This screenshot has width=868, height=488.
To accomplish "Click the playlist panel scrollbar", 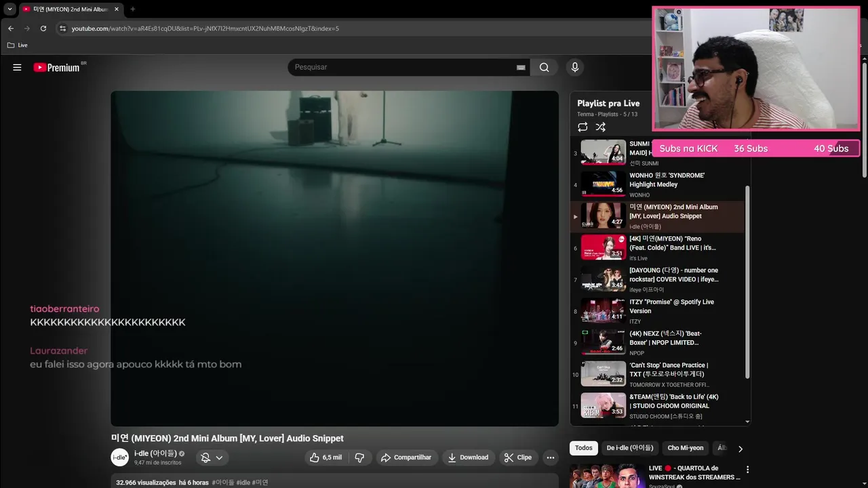I will point(747,281).
